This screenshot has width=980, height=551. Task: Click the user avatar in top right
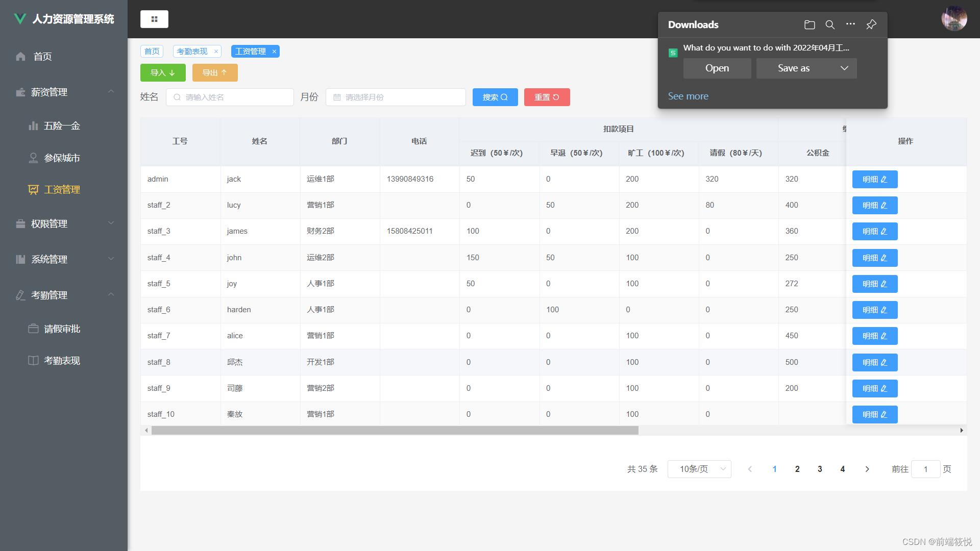coord(953,19)
